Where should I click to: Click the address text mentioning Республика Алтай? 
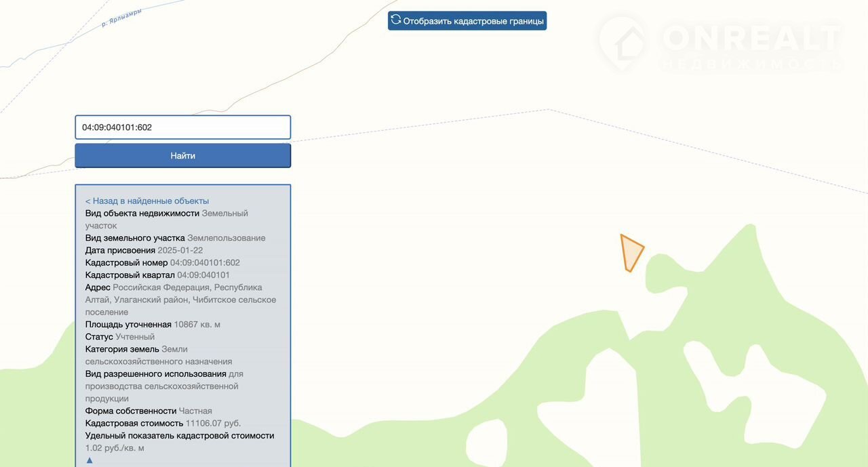(180, 300)
